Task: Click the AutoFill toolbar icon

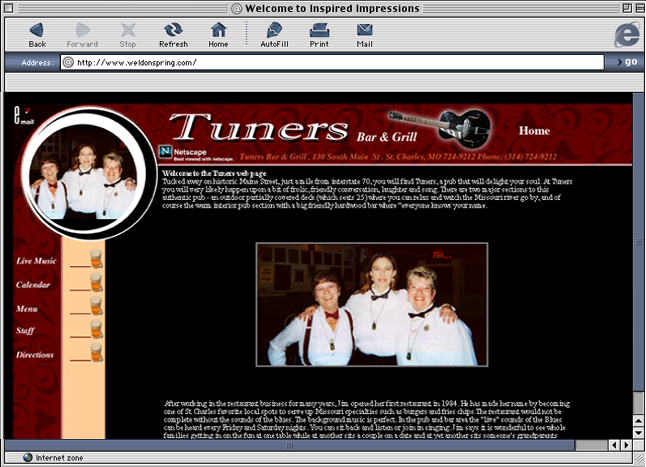Action: coord(275,34)
